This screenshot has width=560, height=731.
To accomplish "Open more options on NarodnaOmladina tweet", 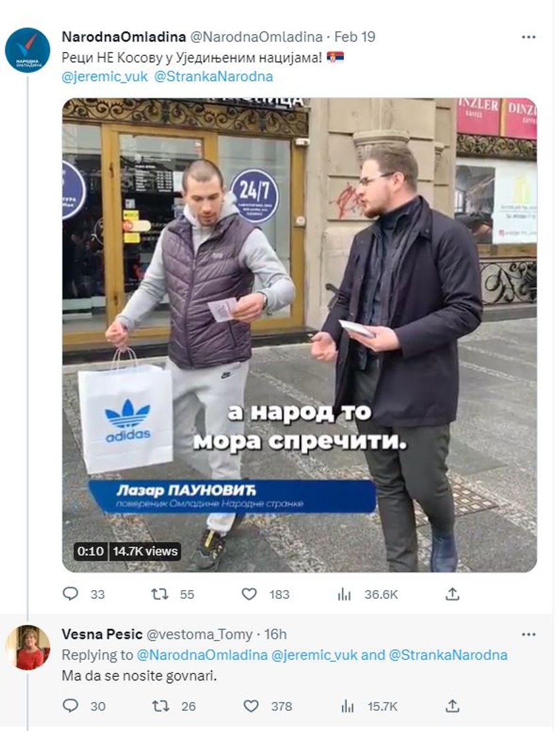I will pos(528,38).
